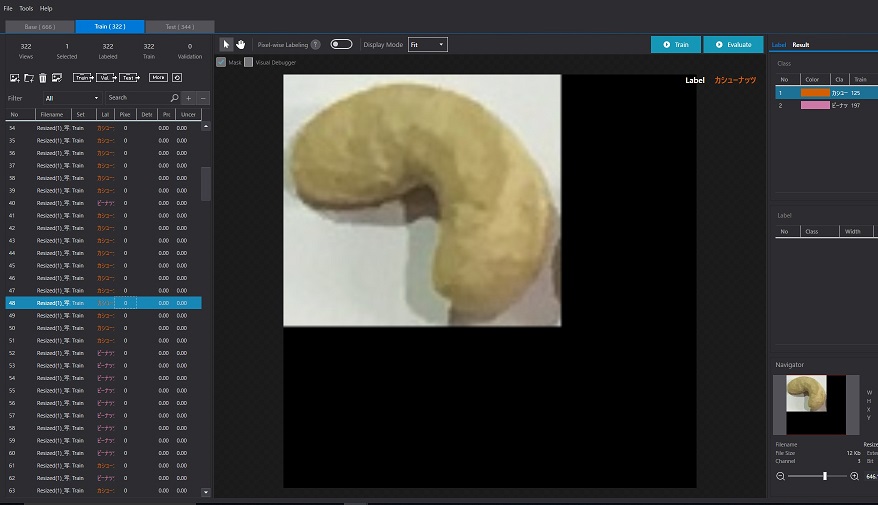Click the file list scrollbar down arrow

(x=206, y=492)
